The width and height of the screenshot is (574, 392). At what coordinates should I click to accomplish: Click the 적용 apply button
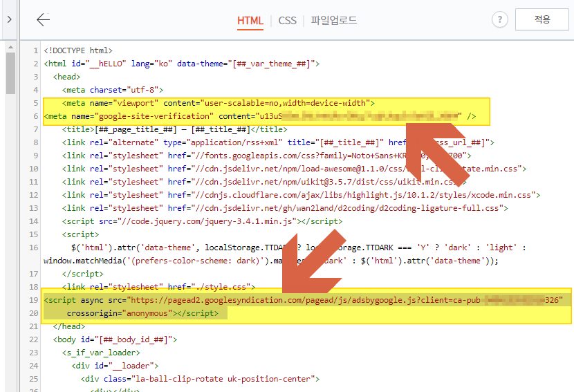tap(541, 19)
